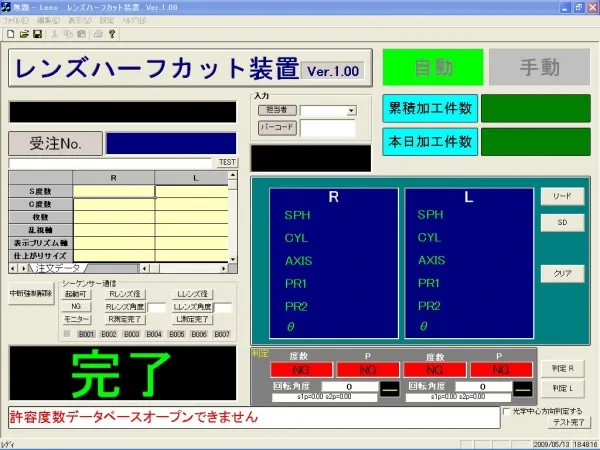Viewport: 600px width, 450px height.
Task: Click the SD button
Action: 562,222
